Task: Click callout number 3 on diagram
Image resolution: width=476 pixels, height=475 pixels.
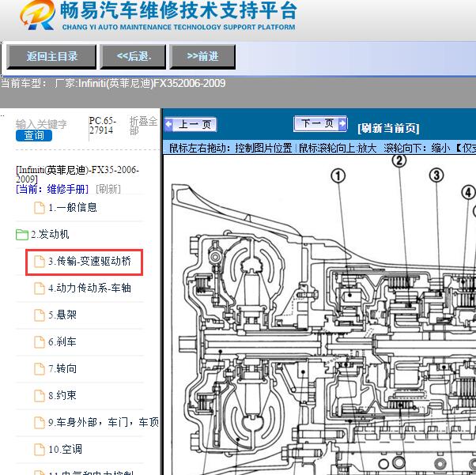Action: pyautogui.click(x=436, y=175)
